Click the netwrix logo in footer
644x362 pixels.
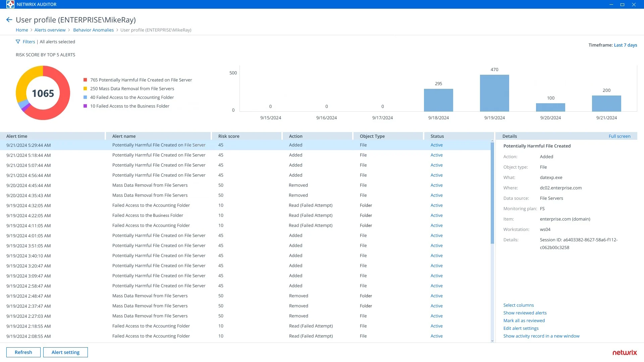click(625, 353)
